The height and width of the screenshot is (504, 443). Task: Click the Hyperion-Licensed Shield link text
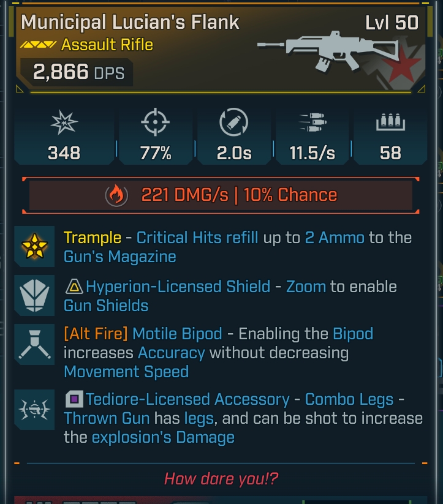[178, 287]
